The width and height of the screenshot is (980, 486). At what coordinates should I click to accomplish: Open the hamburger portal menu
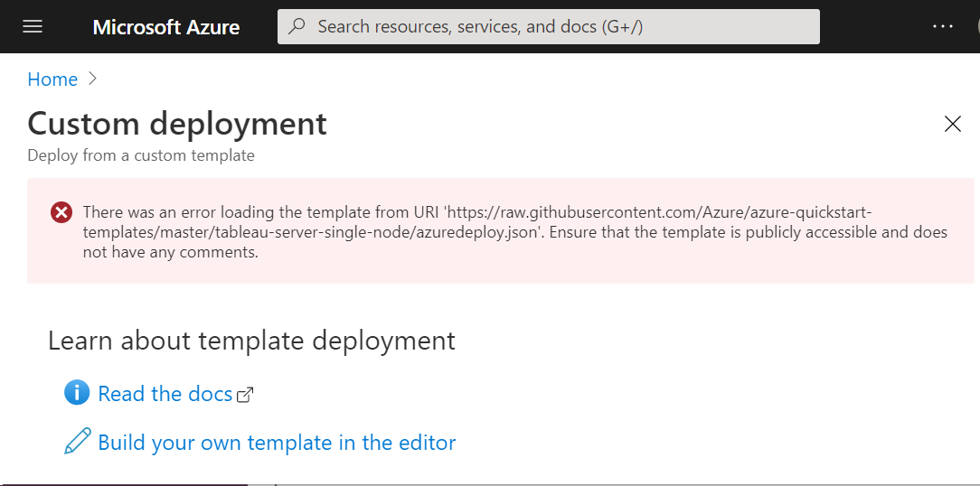(33, 26)
